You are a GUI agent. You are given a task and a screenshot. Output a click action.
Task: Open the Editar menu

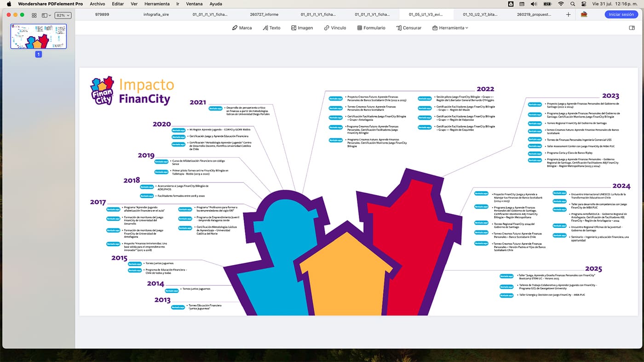coord(118,4)
